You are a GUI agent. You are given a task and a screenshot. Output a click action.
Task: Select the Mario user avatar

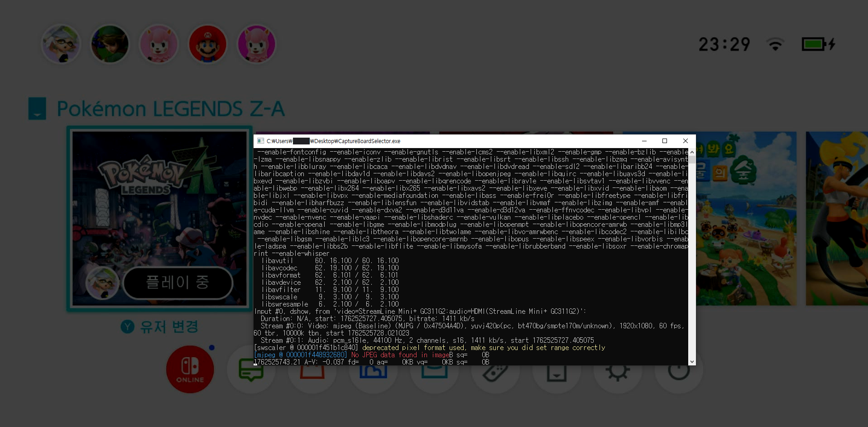[208, 44]
